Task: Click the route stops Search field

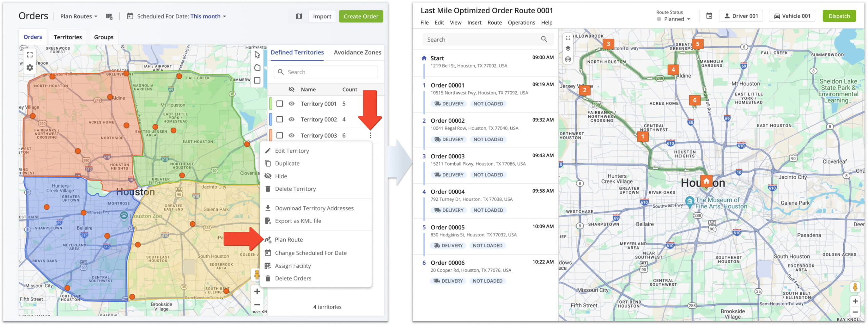Action: pos(488,39)
